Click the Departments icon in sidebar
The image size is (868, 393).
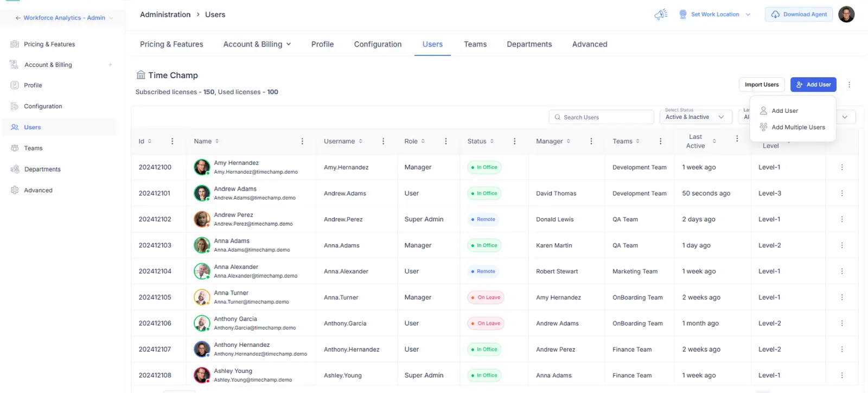(x=15, y=169)
